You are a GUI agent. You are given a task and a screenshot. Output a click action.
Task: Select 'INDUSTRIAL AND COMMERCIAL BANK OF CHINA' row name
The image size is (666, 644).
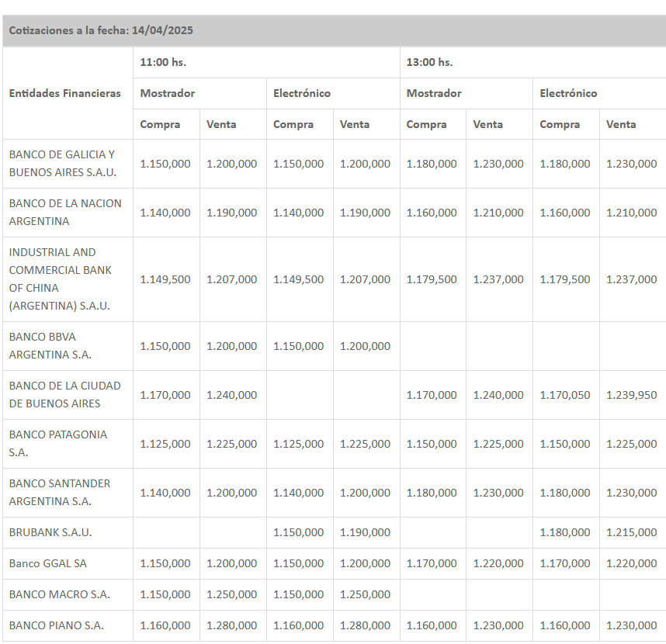tap(61, 279)
